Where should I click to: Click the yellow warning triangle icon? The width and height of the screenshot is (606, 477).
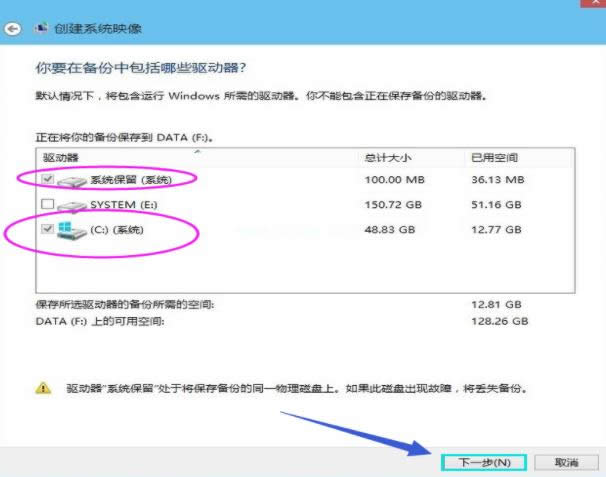(x=43, y=388)
